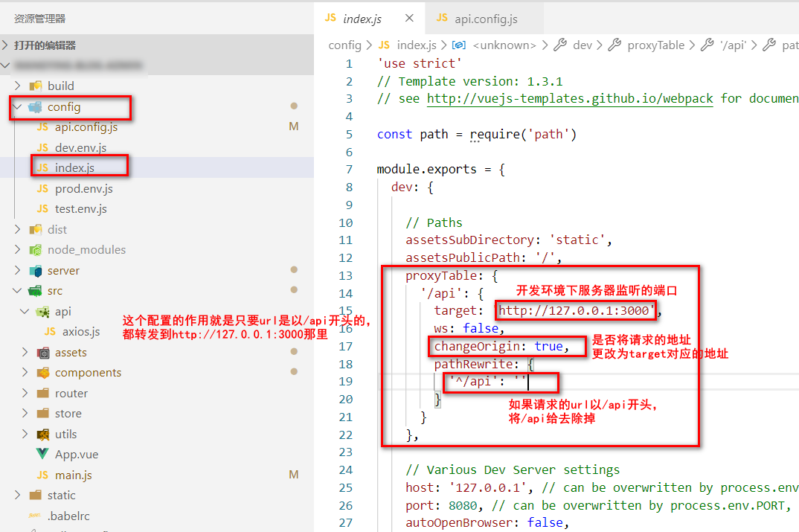Image resolution: width=799 pixels, height=532 pixels.
Task: Open main.js in the file tree
Action: tap(74, 475)
